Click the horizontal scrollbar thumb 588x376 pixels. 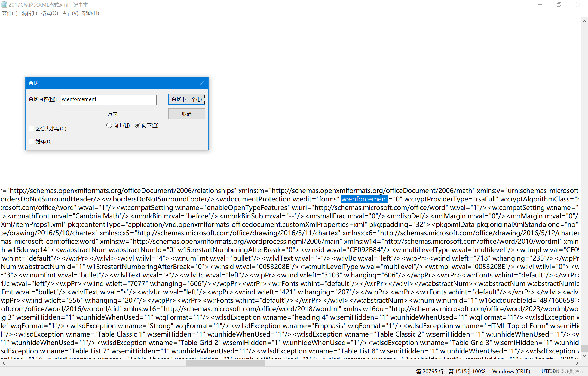coord(225,363)
